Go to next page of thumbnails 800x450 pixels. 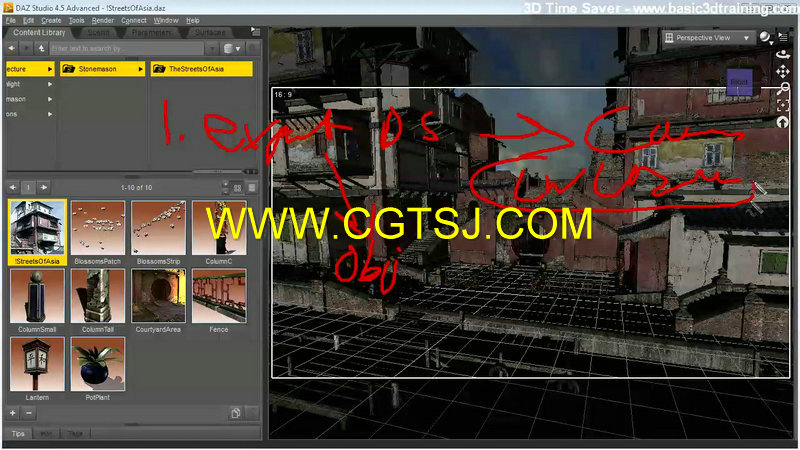click(44, 188)
